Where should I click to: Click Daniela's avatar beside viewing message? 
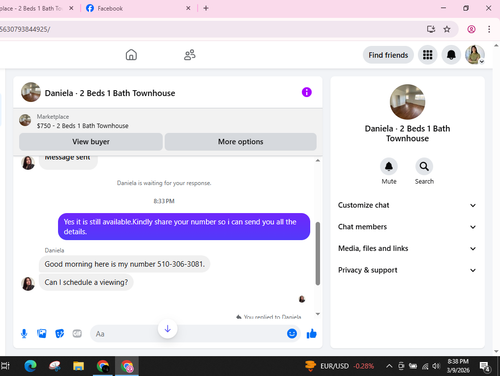coord(28,284)
